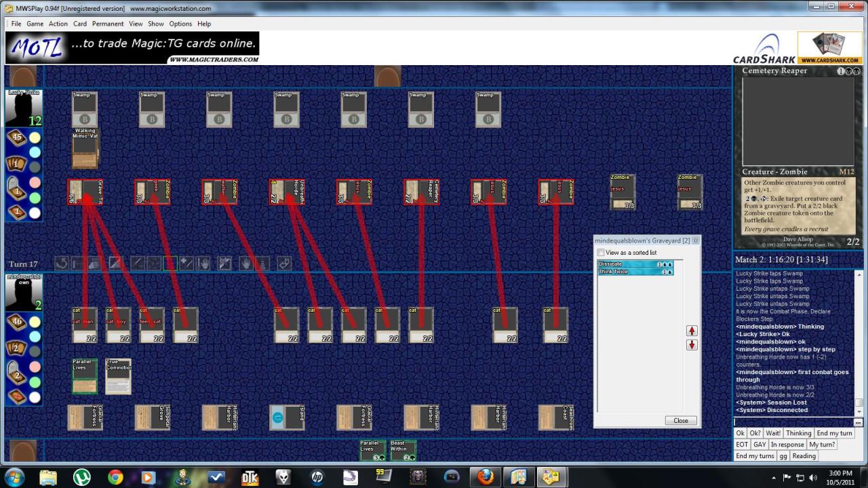The height and width of the screenshot is (488, 868).
Task: Send the EOT quick message
Action: pos(742,445)
